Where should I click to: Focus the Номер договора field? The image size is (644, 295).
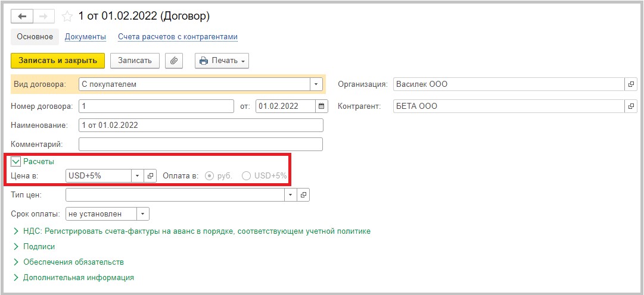156,106
